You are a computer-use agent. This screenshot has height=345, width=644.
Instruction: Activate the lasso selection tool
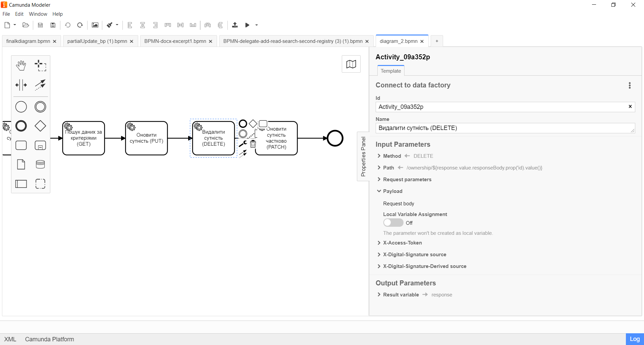point(40,65)
